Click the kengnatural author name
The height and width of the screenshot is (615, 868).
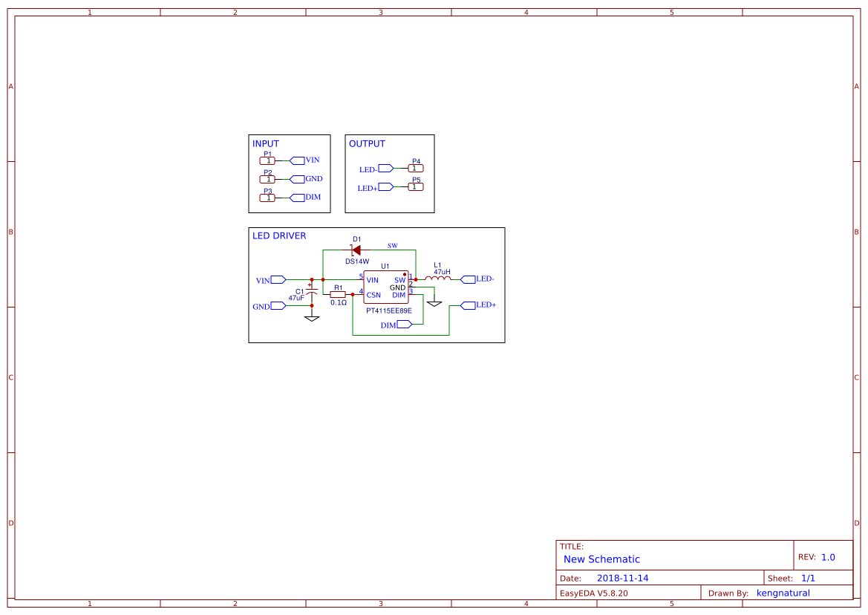(783, 592)
